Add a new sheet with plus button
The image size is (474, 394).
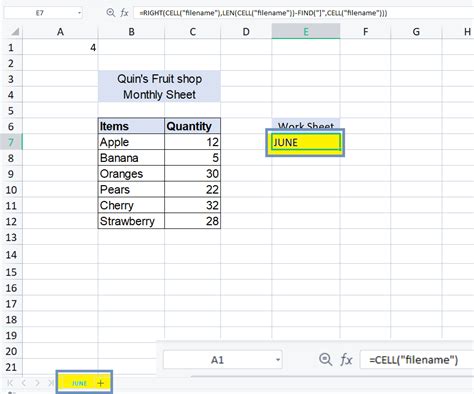point(101,383)
